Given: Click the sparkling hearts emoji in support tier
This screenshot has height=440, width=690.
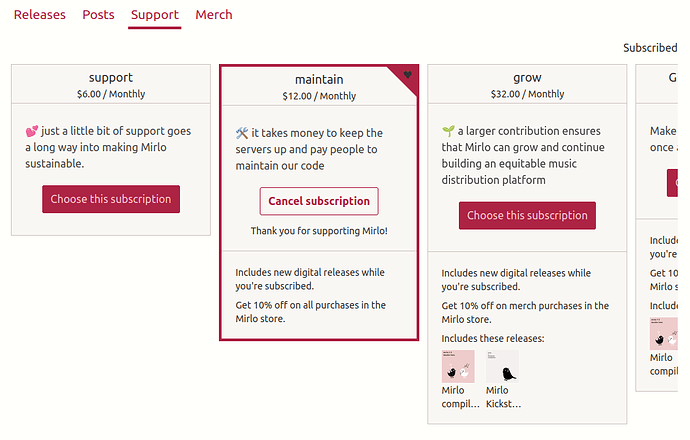Looking at the screenshot, I should pyautogui.click(x=31, y=131).
